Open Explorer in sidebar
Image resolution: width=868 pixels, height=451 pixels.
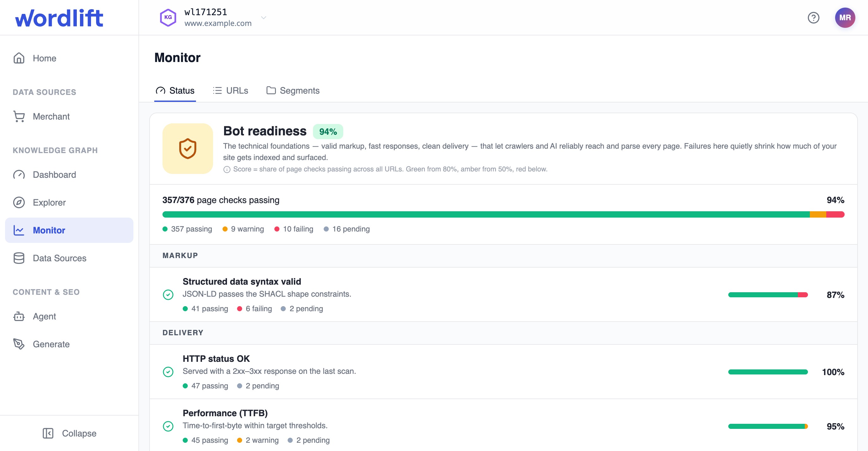pyautogui.click(x=69, y=202)
